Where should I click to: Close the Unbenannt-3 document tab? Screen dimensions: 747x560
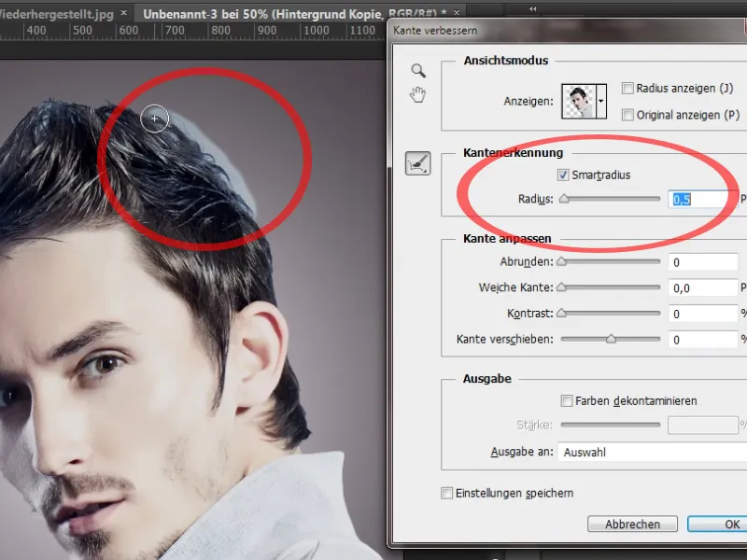coord(457,13)
